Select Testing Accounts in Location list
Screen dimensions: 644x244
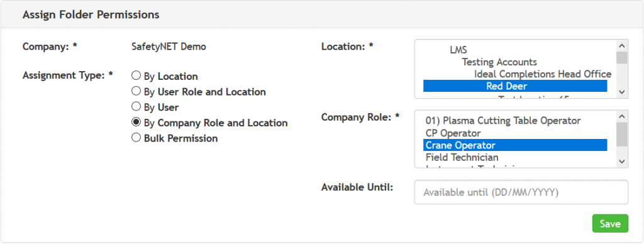click(499, 62)
